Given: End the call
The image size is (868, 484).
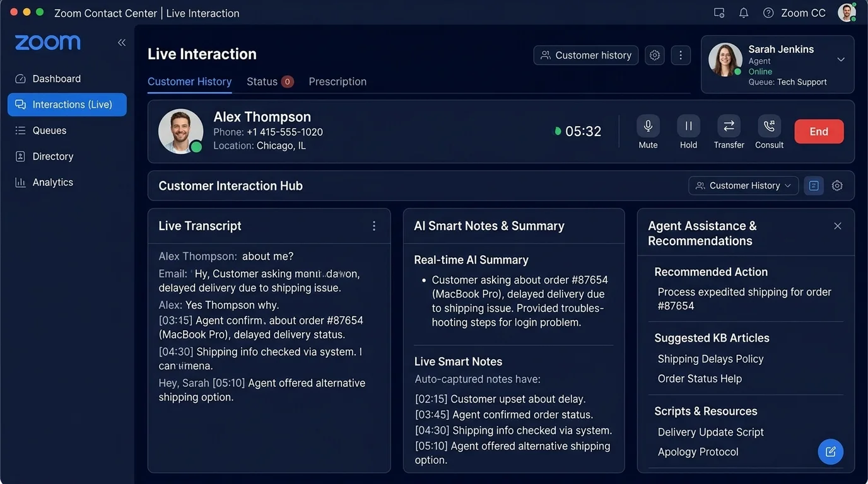Looking at the screenshot, I should (819, 132).
